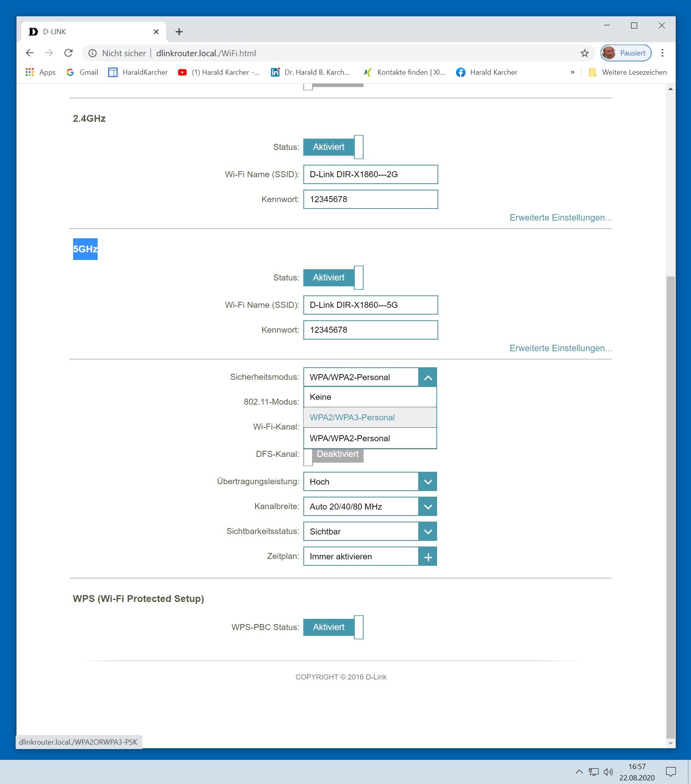Image resolution: width=691 pixels, height=784 pixels.
Task: Open a new browser tab
Action: click(179, 32)
